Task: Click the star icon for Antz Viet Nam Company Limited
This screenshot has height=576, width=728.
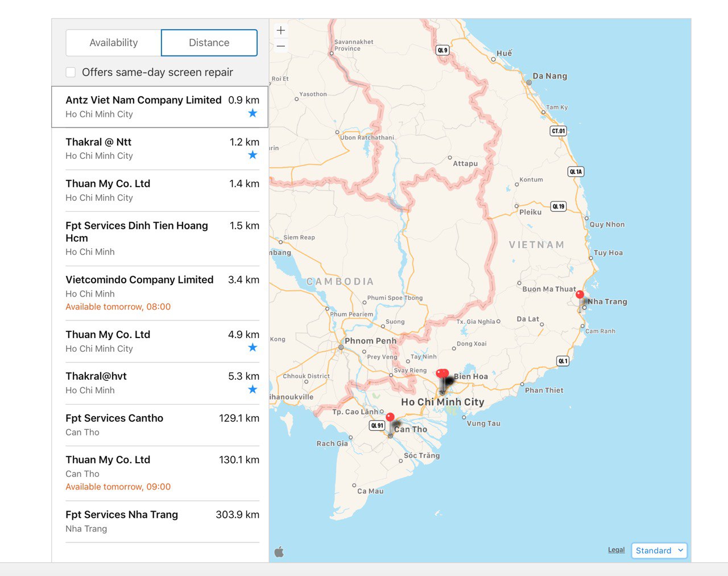Action: pyautogui.click(x=253, y=113)
